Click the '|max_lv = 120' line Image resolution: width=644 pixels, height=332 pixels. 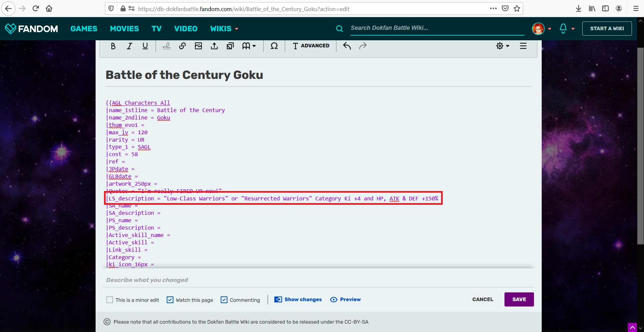point(127,132)
